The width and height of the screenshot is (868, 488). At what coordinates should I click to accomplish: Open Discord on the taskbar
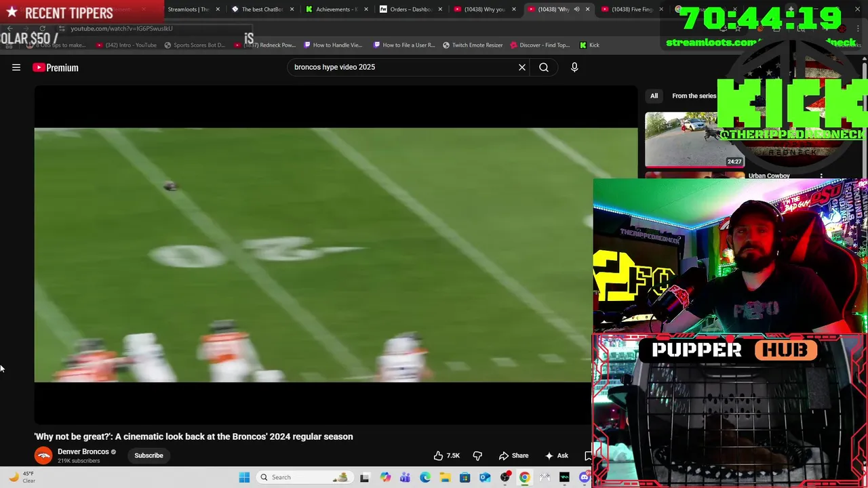(x=585, y=477)
